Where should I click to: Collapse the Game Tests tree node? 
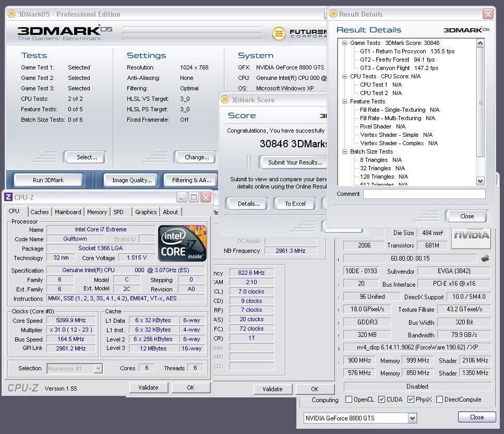pos(344,43)
